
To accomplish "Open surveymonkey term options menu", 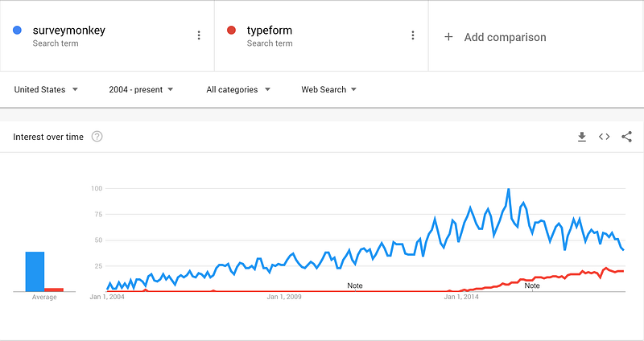I will click(199, 35).
